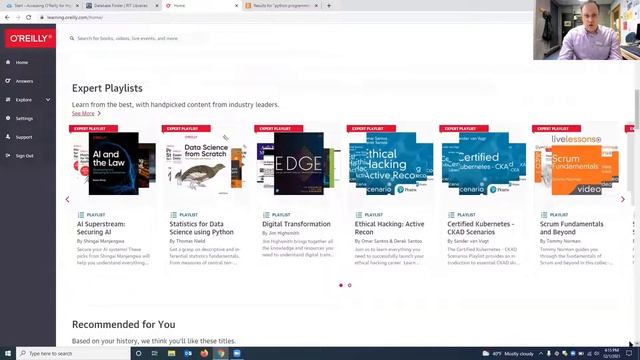
Task: Switch to the Database Finder browser tab
Action: (x=122, y=6)
